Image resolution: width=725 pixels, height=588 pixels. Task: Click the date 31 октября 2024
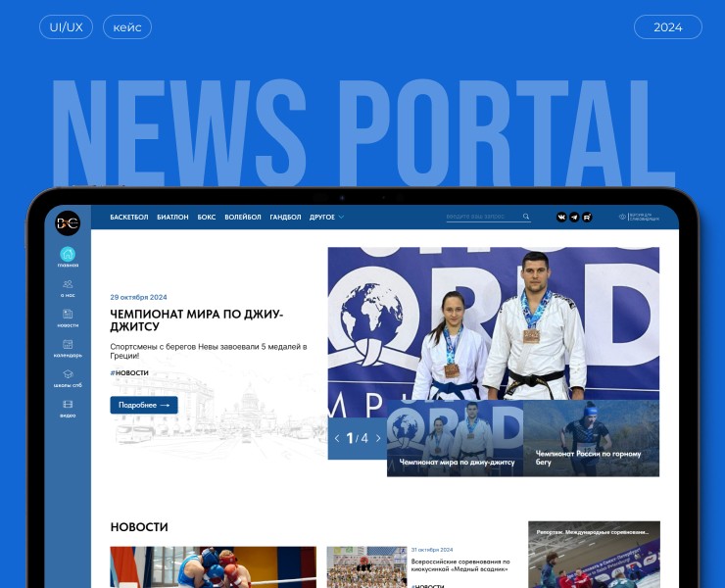pyautogui.click(x=432, y=550)
